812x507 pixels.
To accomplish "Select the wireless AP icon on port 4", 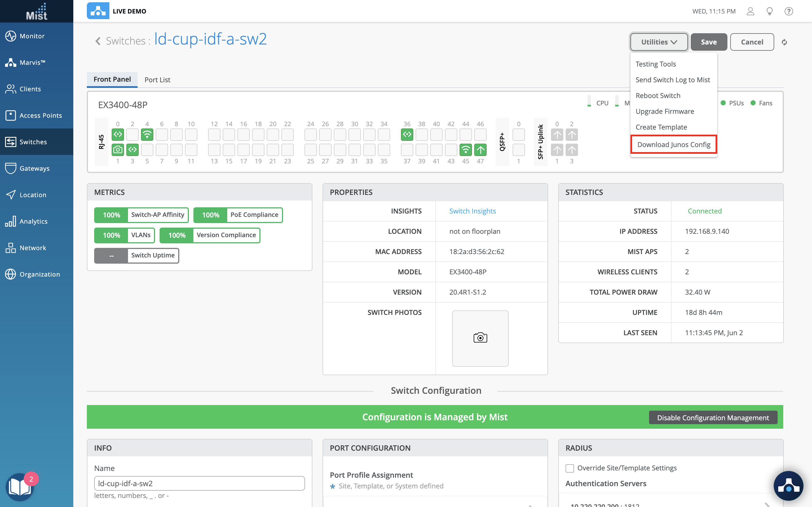I will coord(147,135).
